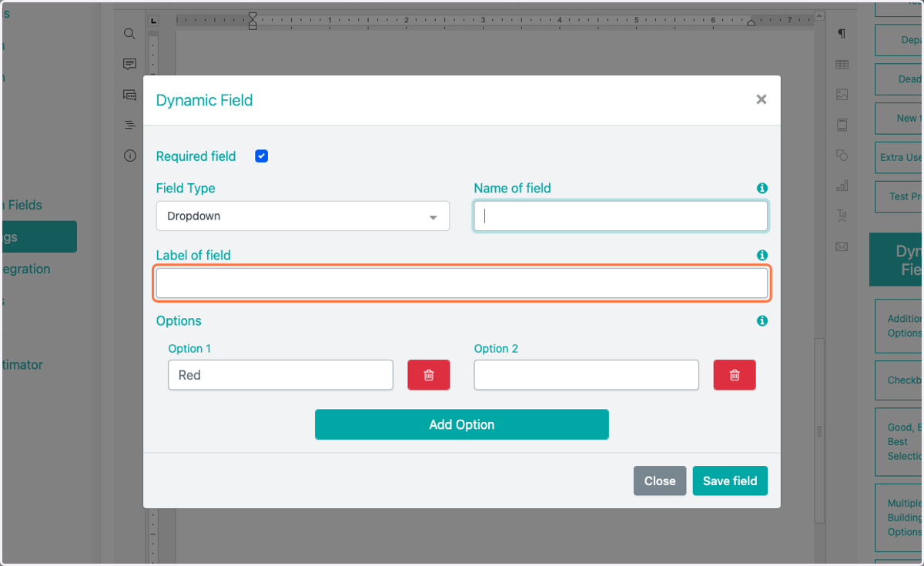The image size is (924, 566).
Task: Click the tab stop L icon by ruler
Action: (154, 20)
